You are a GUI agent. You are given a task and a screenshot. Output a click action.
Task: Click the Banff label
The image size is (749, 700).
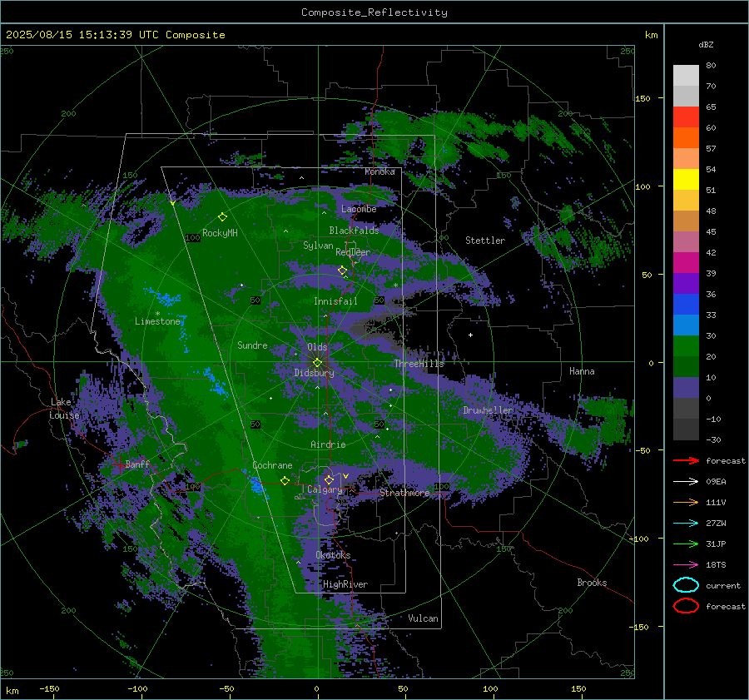tap(137, 464)
